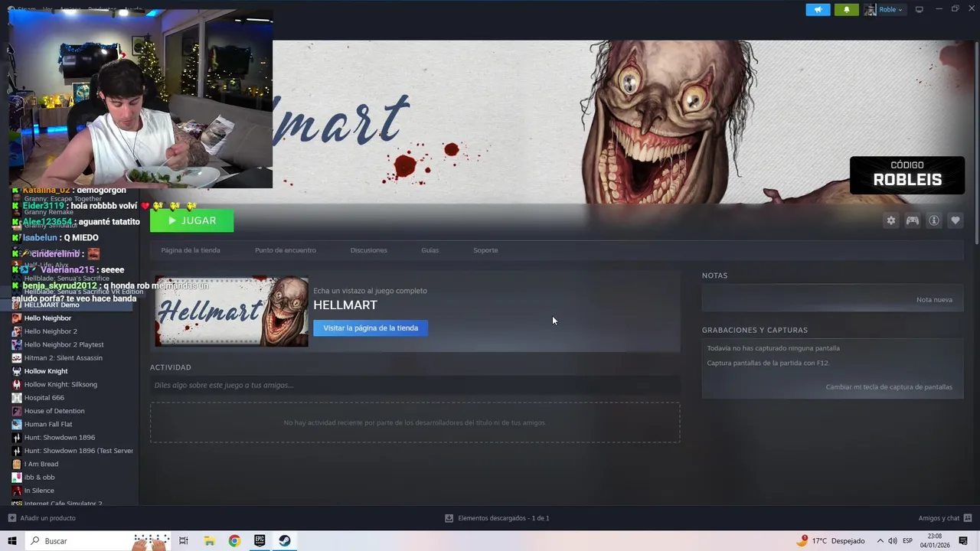Open controller configuration icon
Screen dimensions: 980x551
point(913,220)
